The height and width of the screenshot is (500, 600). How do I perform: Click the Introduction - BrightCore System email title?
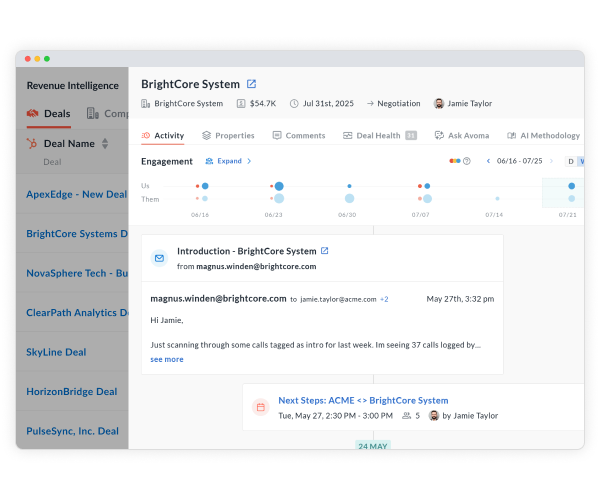pyautogui.click(x=247, y=251)
